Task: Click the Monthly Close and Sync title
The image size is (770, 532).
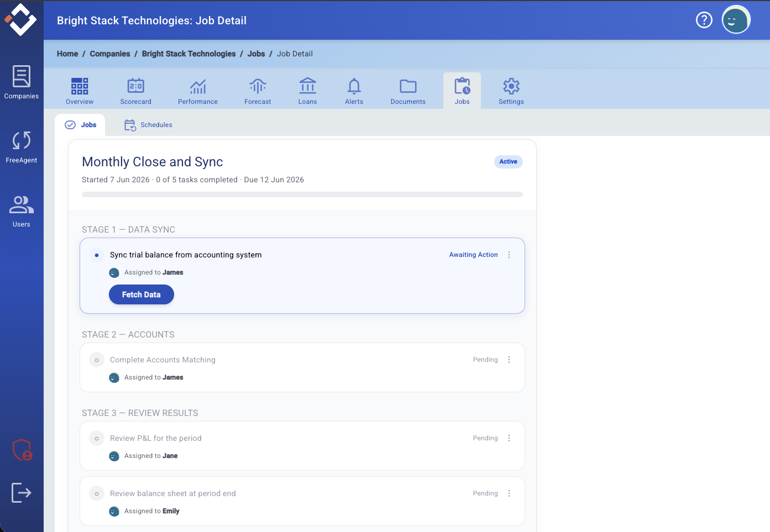Action: 153,162
